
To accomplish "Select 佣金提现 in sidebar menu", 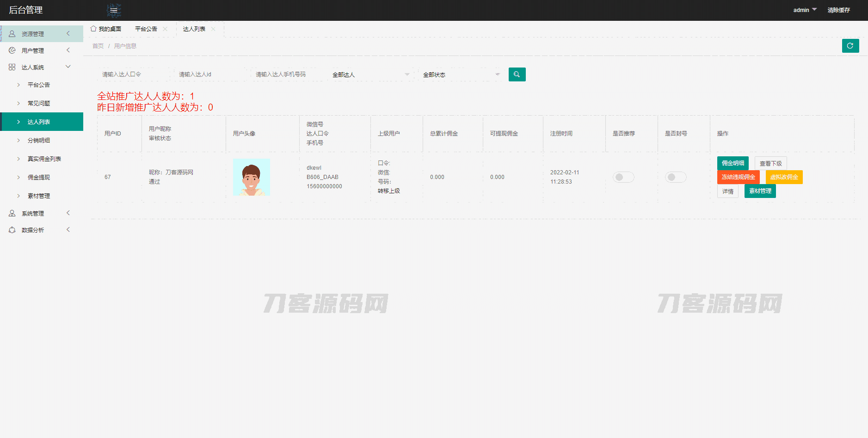I will (x=39, y=177).
